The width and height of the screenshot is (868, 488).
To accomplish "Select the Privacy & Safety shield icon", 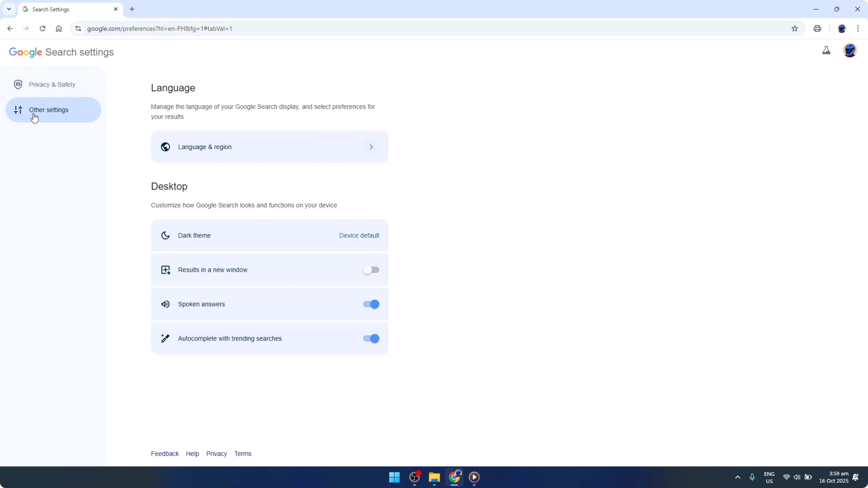I will tap(18, 84).
